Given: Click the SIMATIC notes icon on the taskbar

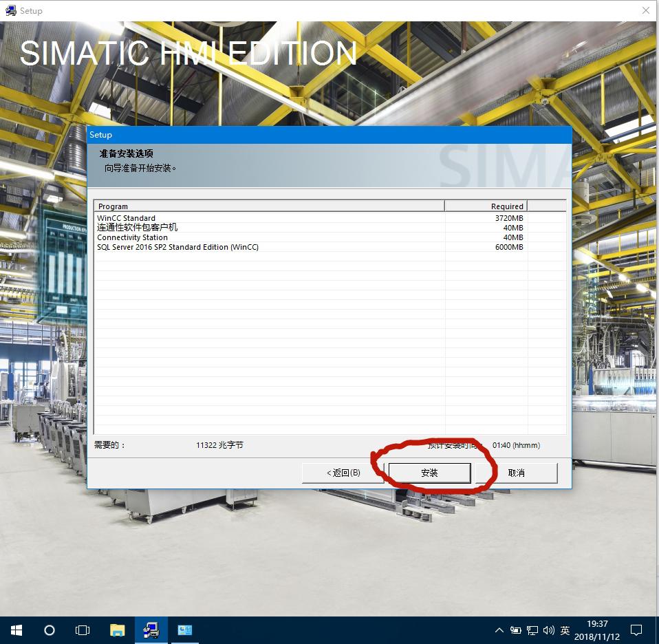Looking at the screenshot, I should click(x=184, y=630).
